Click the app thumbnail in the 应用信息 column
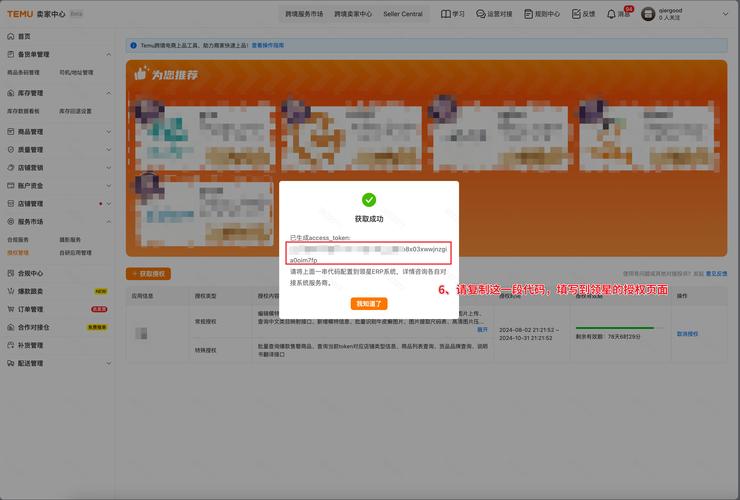The image size is (740, 500). pyautogui.click(x=142, y=334)
